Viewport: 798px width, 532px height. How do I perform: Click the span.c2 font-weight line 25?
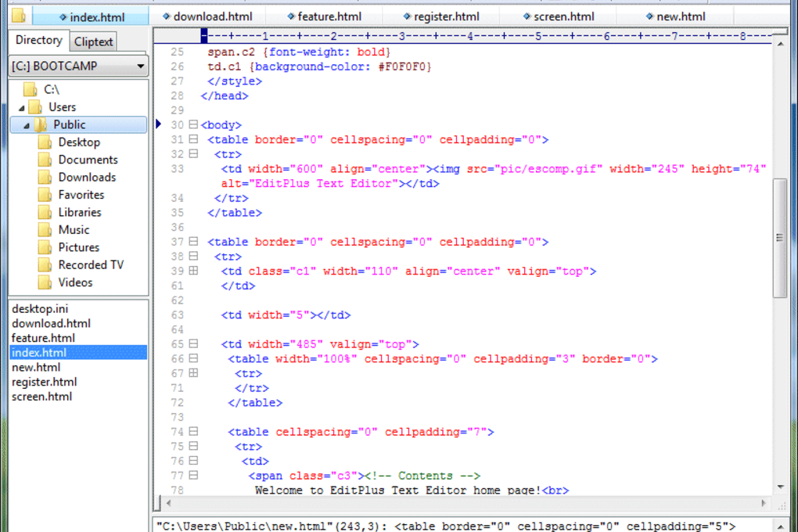click(299, 52)
